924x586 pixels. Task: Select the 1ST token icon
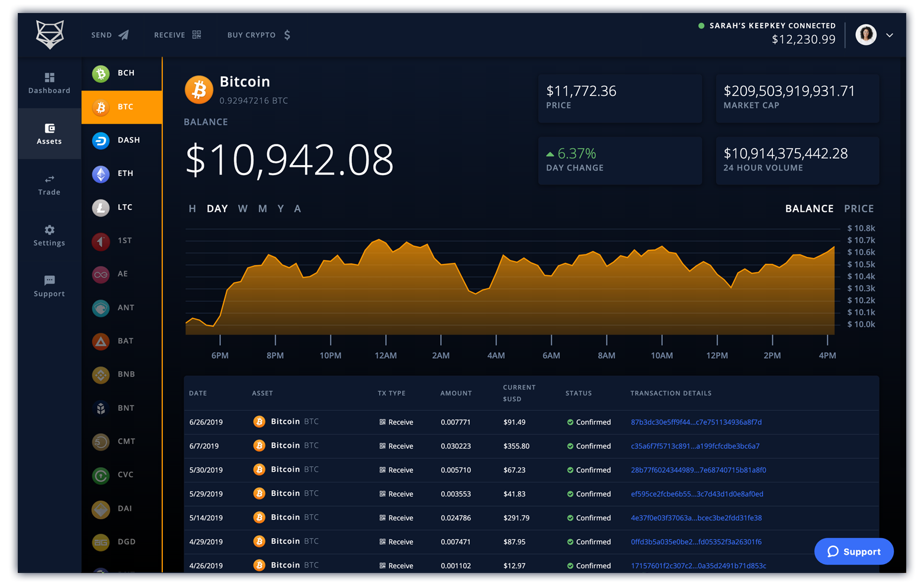[x=101, y=241]
